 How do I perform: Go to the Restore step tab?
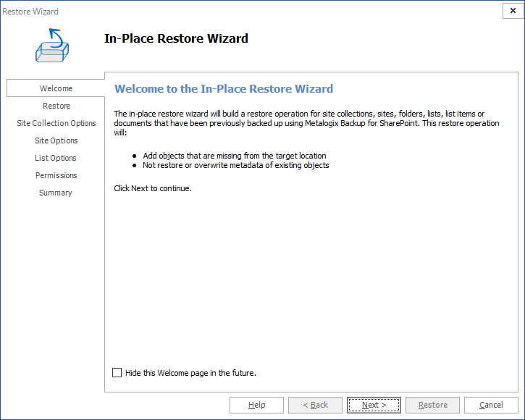[x=56, y=106]
